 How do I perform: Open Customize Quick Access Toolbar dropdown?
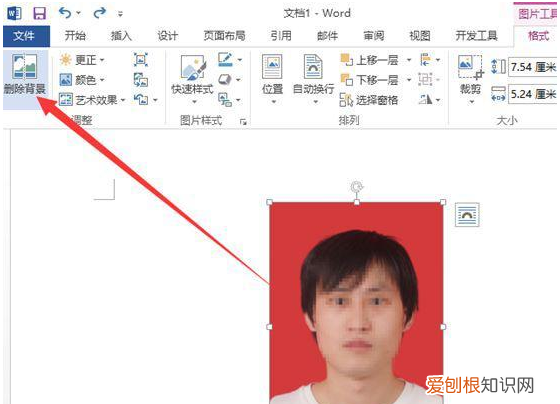(120, 14)
